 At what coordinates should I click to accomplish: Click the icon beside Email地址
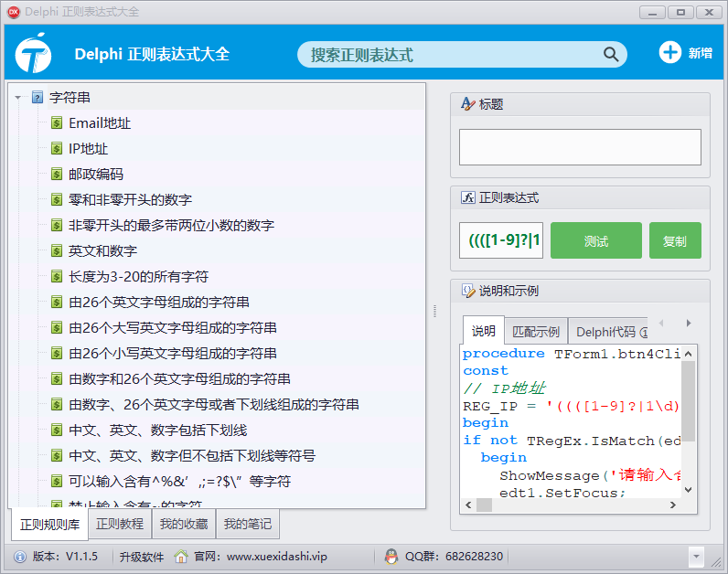coord(57,123)
